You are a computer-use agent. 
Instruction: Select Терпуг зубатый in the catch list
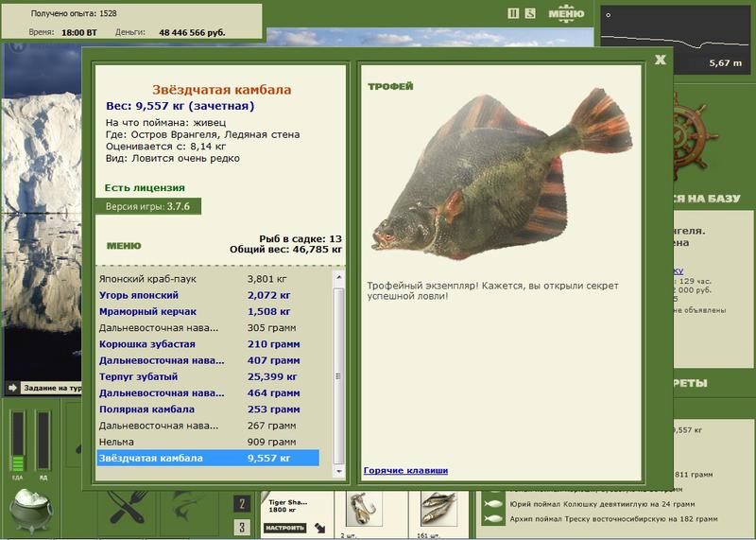(208, 377)
